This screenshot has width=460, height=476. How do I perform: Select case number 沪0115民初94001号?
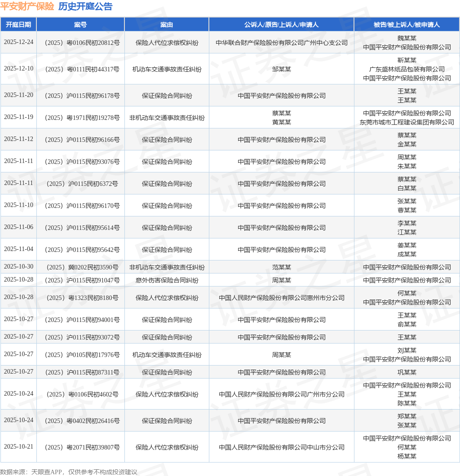click(x=82, y=320)
